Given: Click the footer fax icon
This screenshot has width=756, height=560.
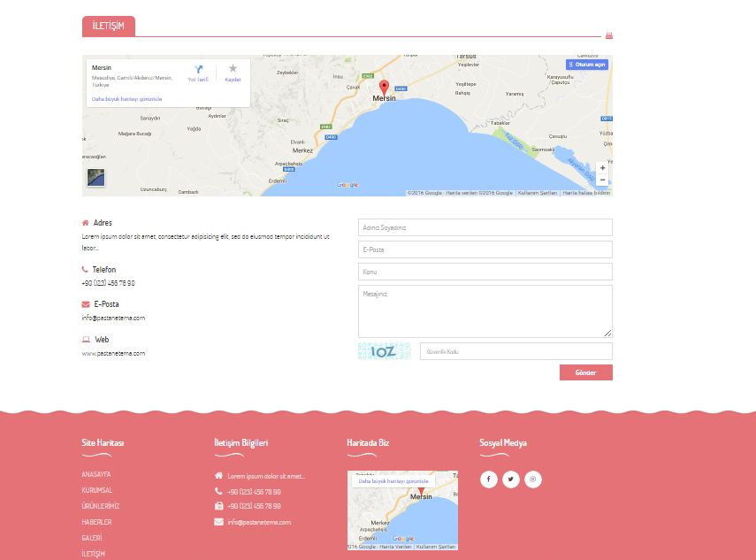Looking at the screenshot, I should coord(218,505).
